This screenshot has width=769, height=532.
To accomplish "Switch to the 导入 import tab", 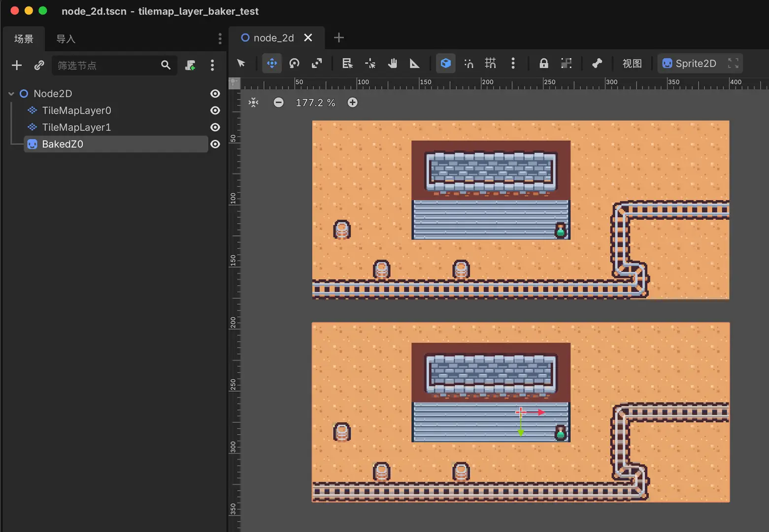I will point(66,39).
